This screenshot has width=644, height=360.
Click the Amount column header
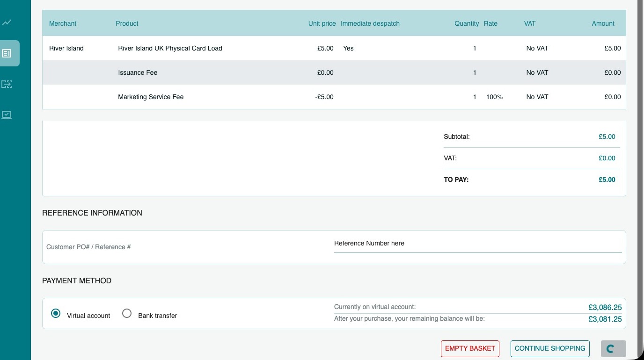[603, 23]
